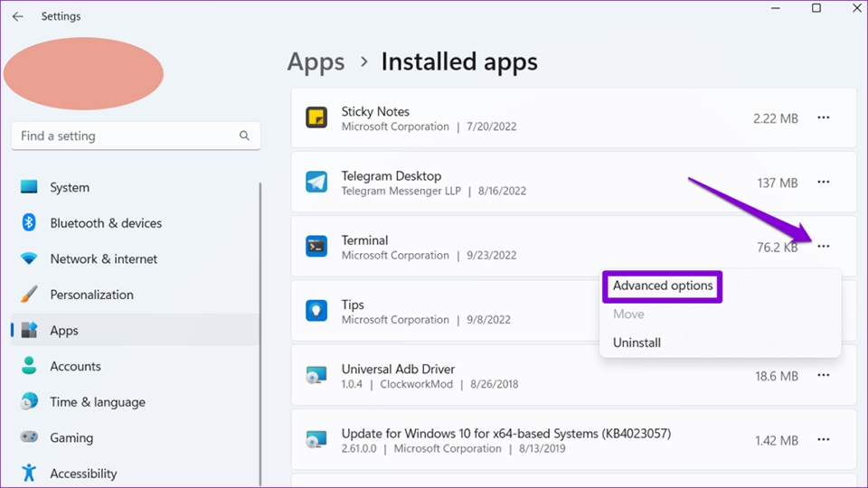Open Network & internet settings
The image size is (868, 488).
(135, 258)
